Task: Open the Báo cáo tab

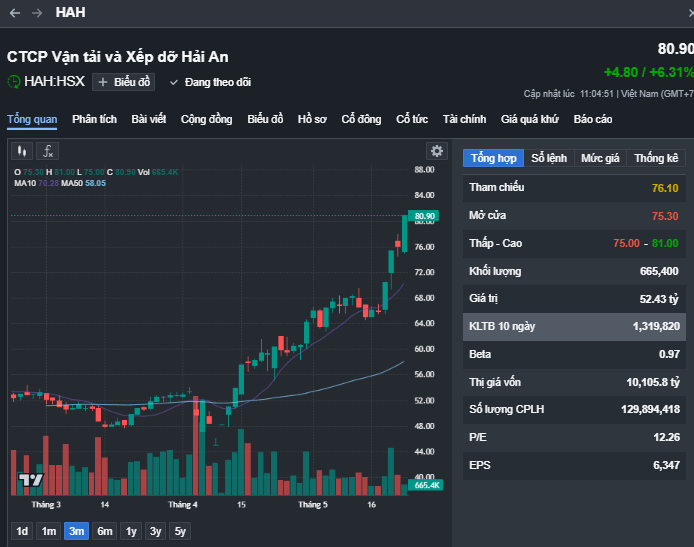Action: point(593,119)
